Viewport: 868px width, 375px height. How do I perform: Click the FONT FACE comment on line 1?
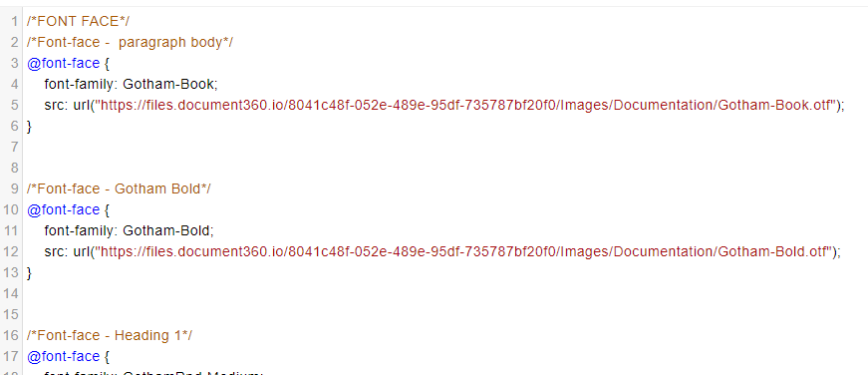[x=78, y=22]
